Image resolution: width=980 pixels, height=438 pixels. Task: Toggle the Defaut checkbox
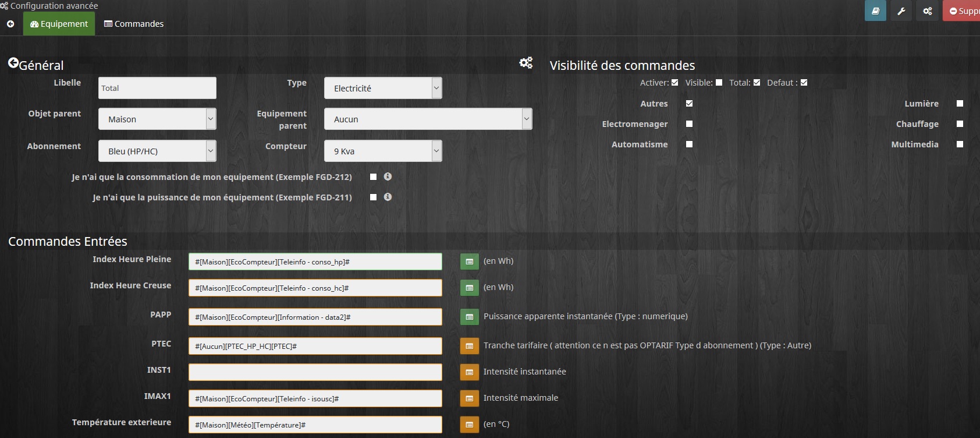click(804, 83)
